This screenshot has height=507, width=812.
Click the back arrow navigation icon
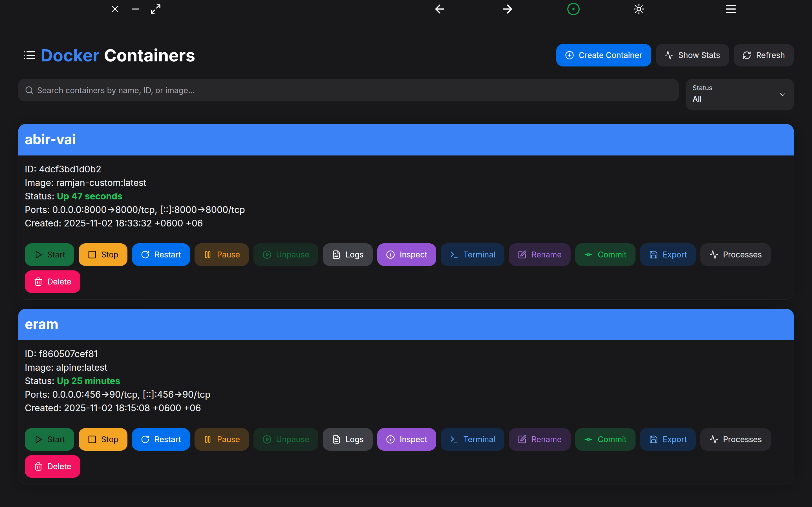[440, 9]
